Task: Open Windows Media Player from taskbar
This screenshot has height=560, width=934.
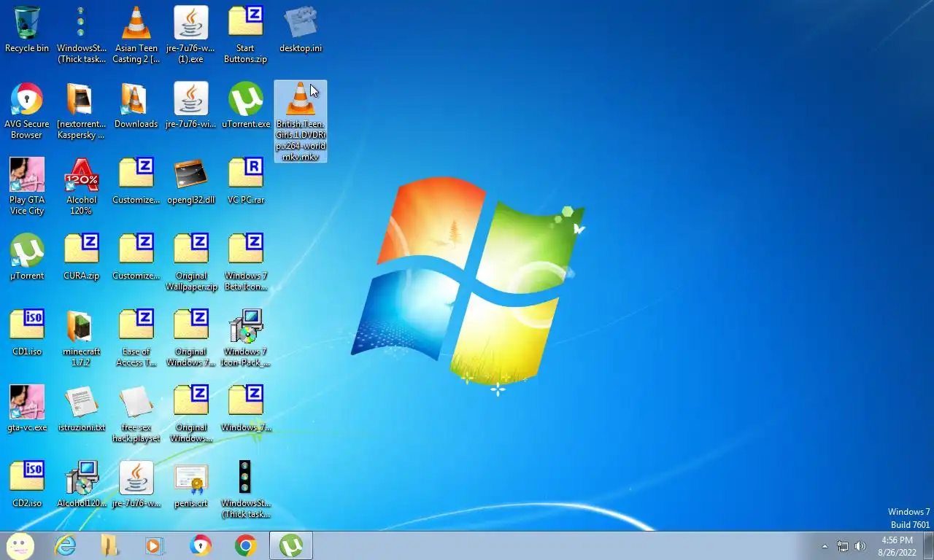Action: point(155,545)
